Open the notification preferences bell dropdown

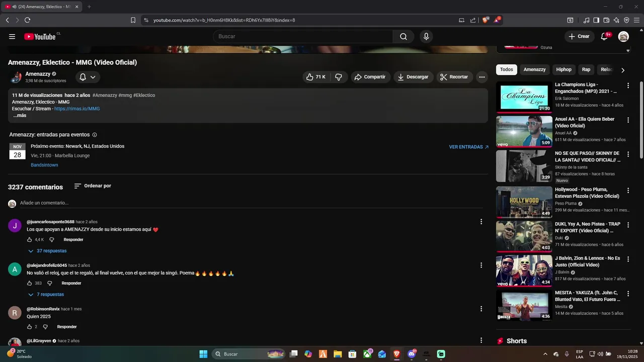[88, 77]
